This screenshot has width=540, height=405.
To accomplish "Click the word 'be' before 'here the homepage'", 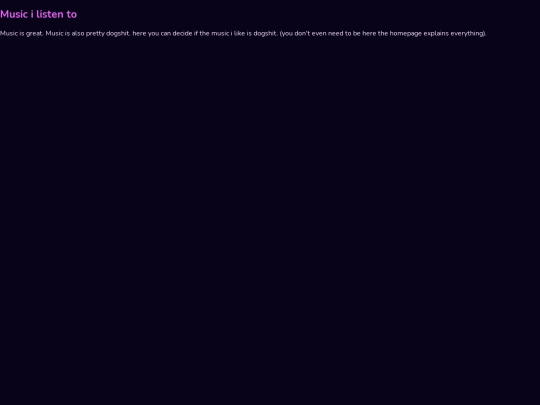I will coord(356,33).
